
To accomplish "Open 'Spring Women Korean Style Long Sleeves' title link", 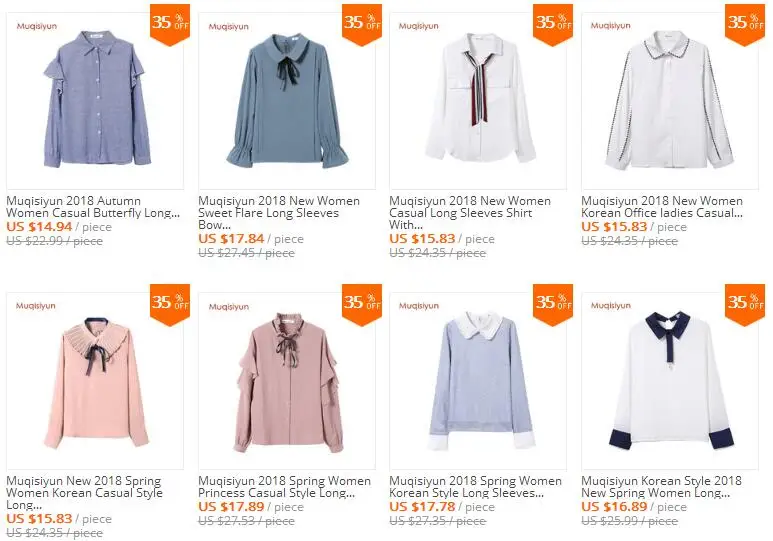I will (x=475, y=487).
